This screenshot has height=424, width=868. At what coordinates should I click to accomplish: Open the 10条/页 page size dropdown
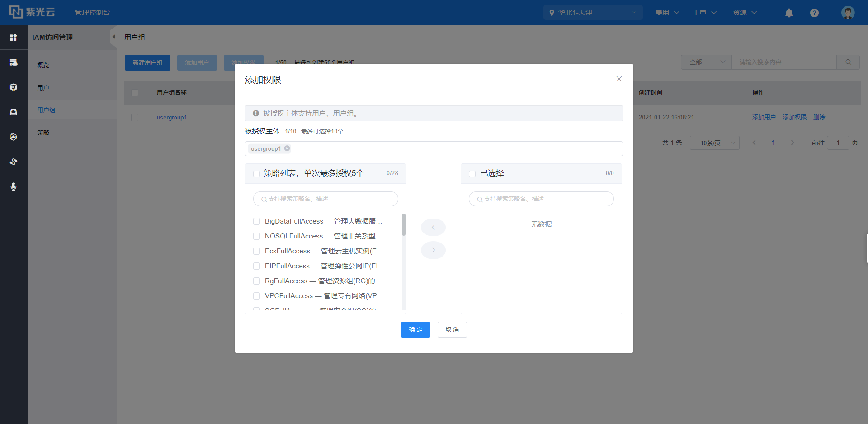point(714,143)
